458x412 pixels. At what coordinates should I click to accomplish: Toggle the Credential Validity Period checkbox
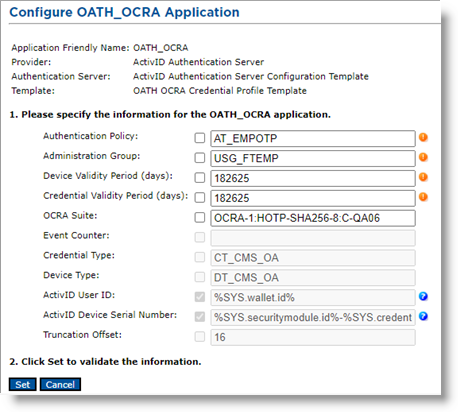tap(200, 198)
